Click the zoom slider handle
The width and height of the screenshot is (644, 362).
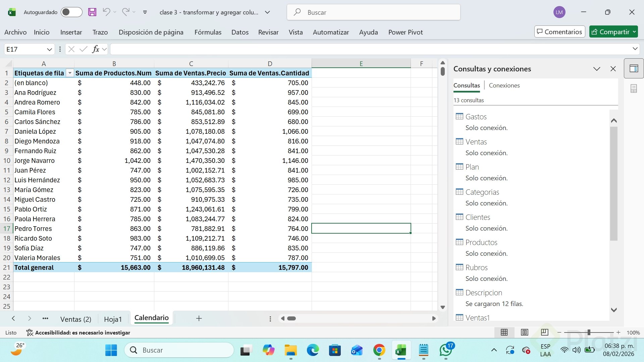tap(589, 333)
